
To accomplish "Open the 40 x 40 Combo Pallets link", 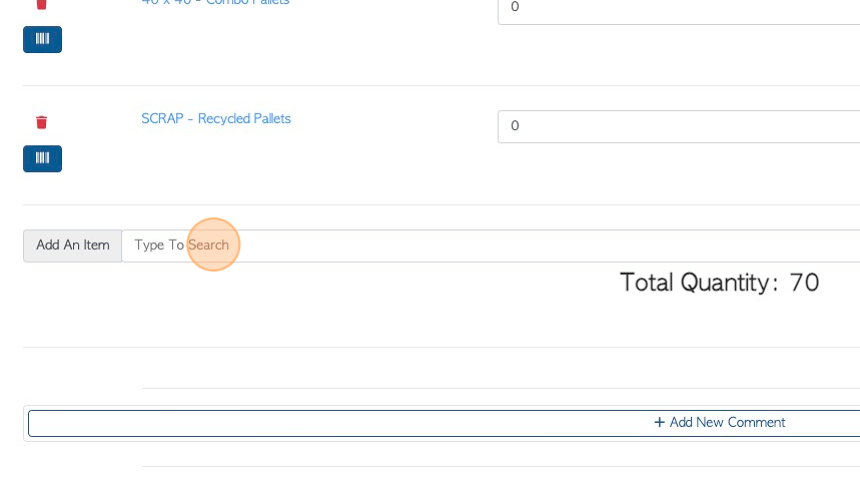I will click(215, 2).
